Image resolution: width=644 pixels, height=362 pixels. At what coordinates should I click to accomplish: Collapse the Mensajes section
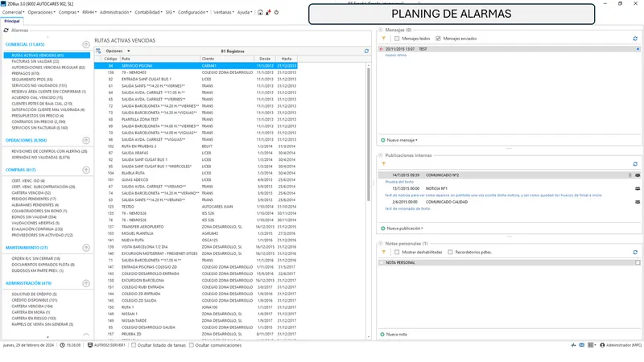point(380,30)
